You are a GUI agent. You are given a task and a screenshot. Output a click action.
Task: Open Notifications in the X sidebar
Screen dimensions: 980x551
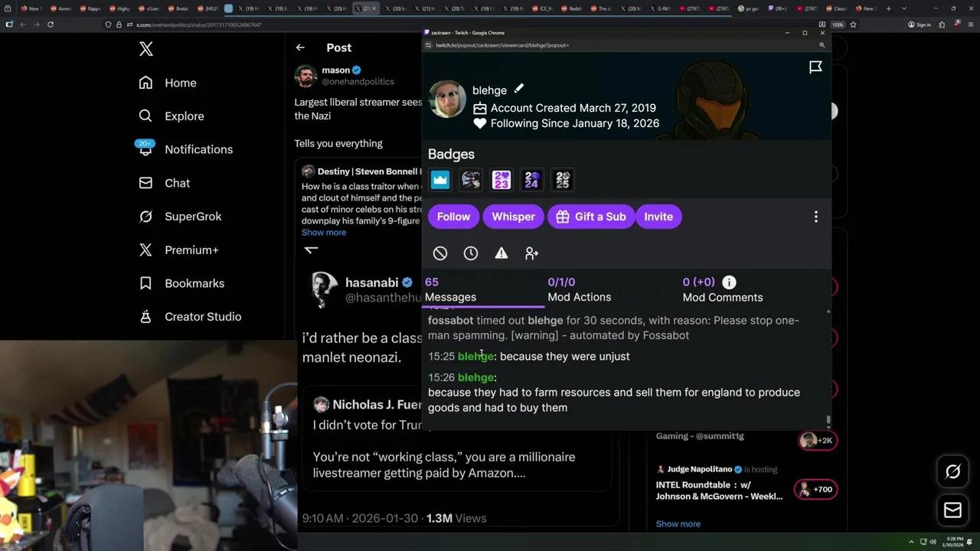point(185,149)
